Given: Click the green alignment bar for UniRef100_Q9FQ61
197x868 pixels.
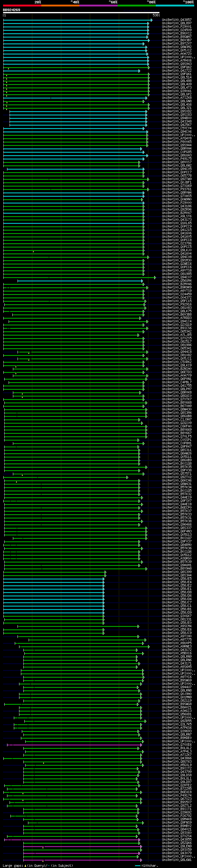Looking at the screenshot, I should click(76, 74).
